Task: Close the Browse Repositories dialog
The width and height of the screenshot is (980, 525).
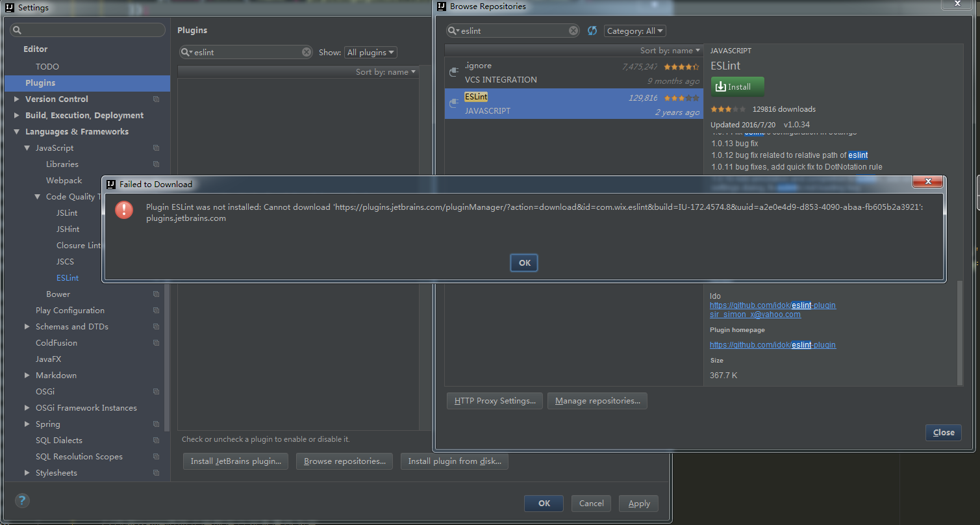Action: click(x=944, y=433)
